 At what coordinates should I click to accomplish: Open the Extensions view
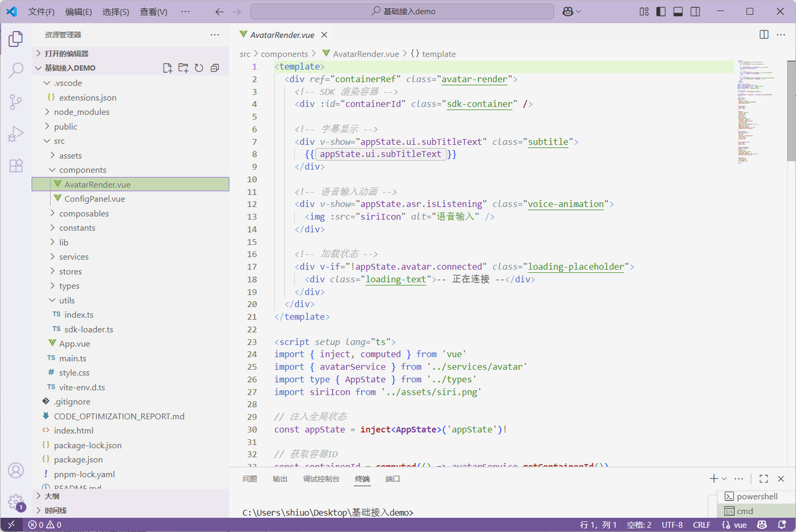pyautogui.click(x=16, y=165)
